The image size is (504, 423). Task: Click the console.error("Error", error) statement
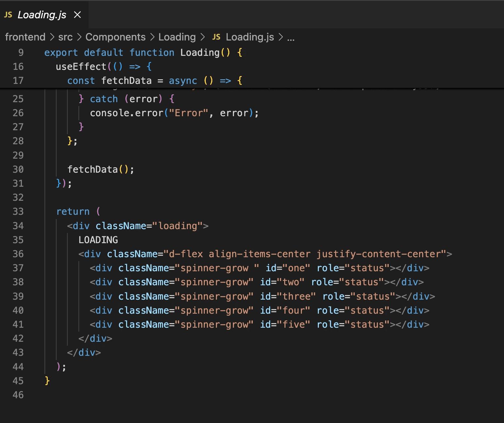pos(174,113)
